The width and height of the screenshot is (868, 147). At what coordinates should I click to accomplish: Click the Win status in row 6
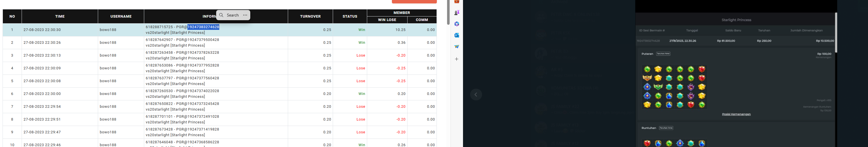(x=361, y=94)
